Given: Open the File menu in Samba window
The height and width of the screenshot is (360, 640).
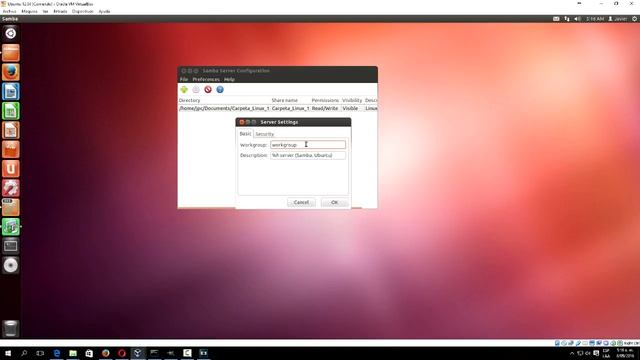Looking at the screenshot, I should click(184, 79).
